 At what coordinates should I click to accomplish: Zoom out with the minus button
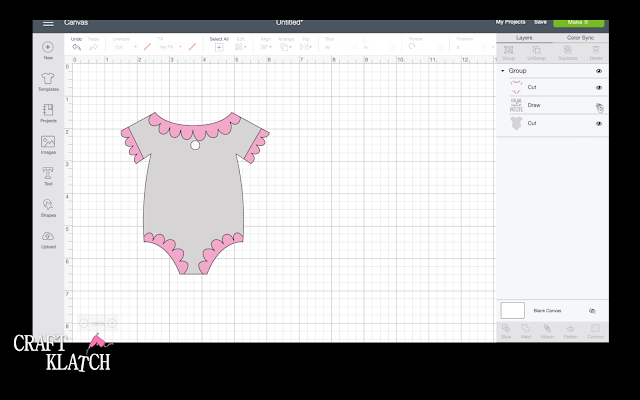(x=83, y=323)
